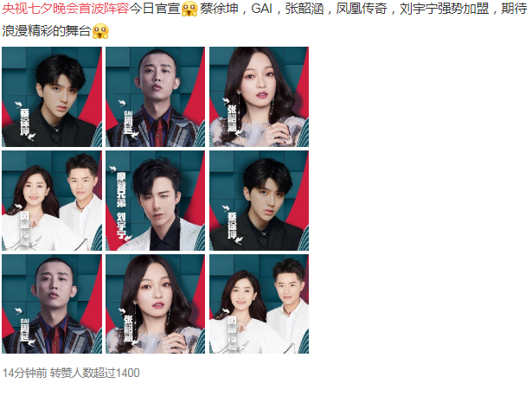Screen dimensions: 532x396
Task: Open the top-row 张韶涵 poster thumbnail
Action: pos(260,97)
